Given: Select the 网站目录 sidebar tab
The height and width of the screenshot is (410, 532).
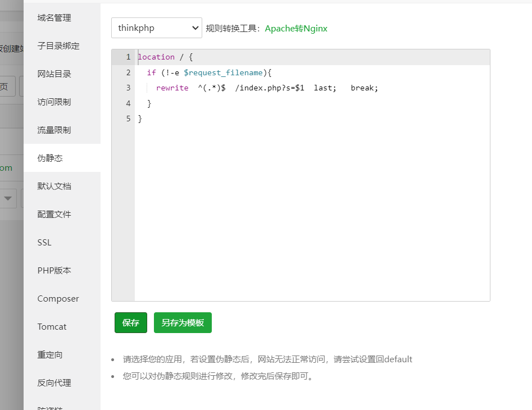Looking at the screenshot, I should coord(54,74).
